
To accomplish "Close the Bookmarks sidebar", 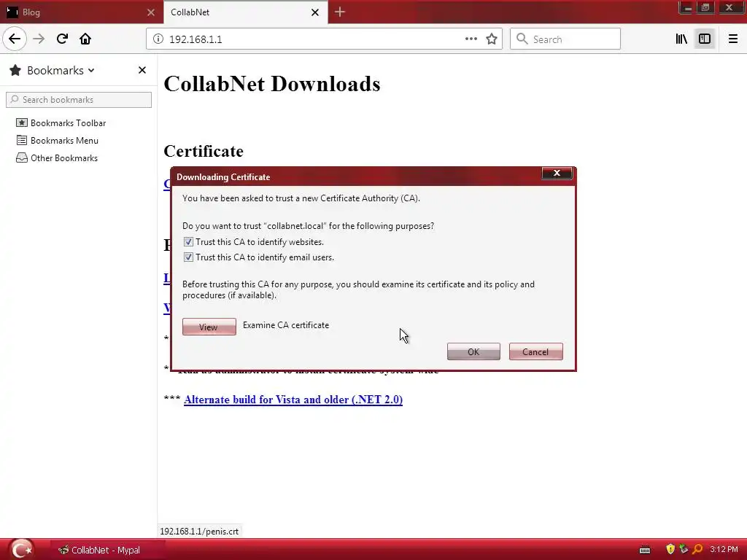I will [x=142, y=70].
